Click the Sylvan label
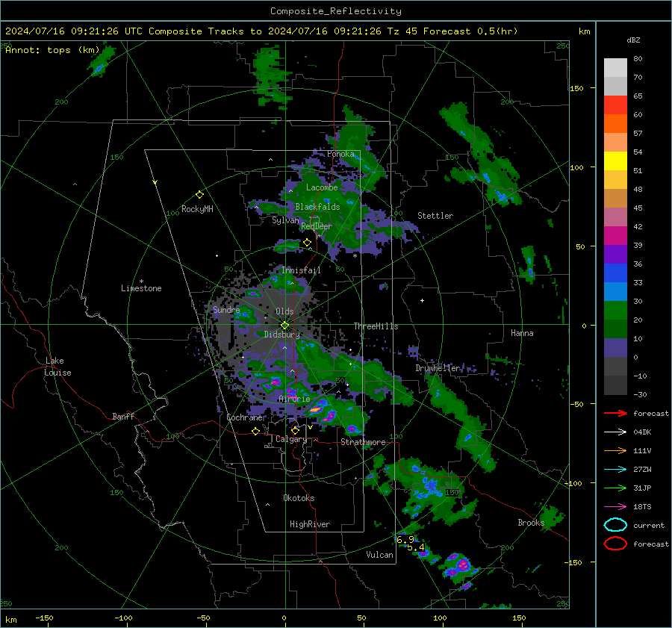672x628 pixels. [x=285, y=220]
